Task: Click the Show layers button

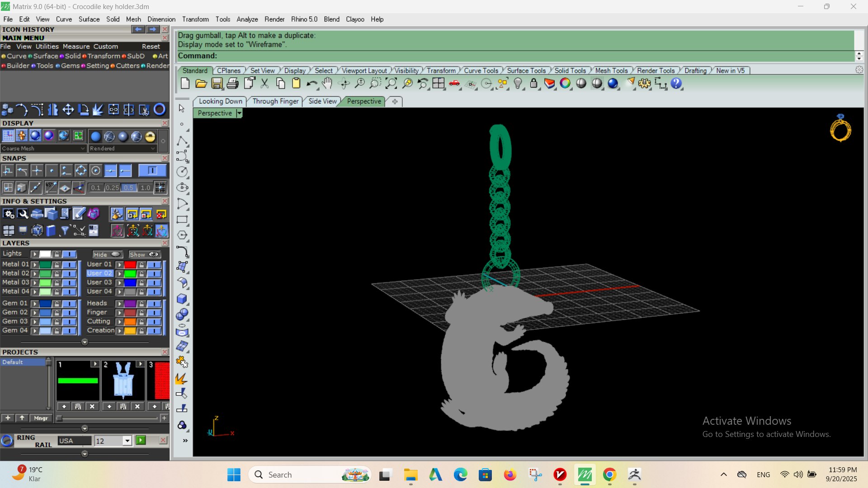Action: (144, 254)
